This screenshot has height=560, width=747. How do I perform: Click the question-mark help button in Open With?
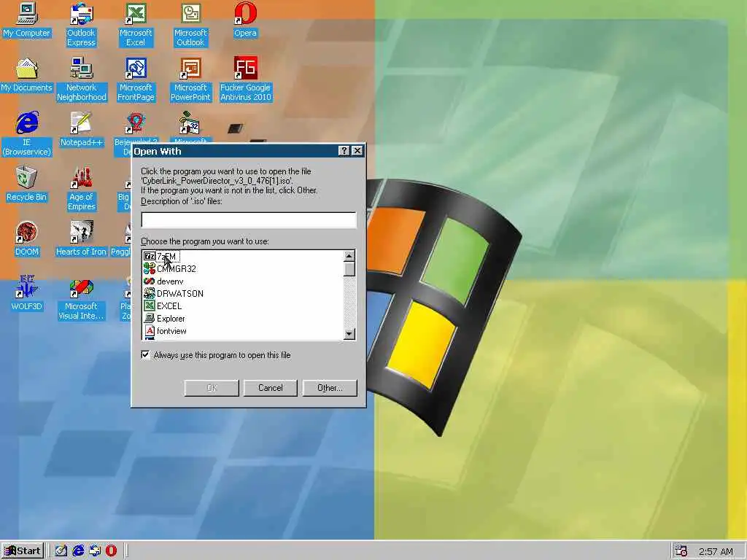pos(344,151)
